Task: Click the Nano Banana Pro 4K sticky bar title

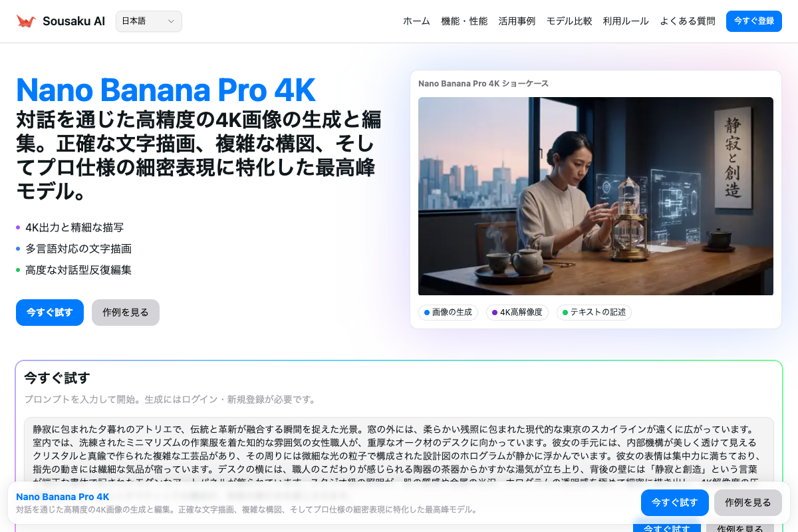Action: pyautogui.click(x=63, y=497)
